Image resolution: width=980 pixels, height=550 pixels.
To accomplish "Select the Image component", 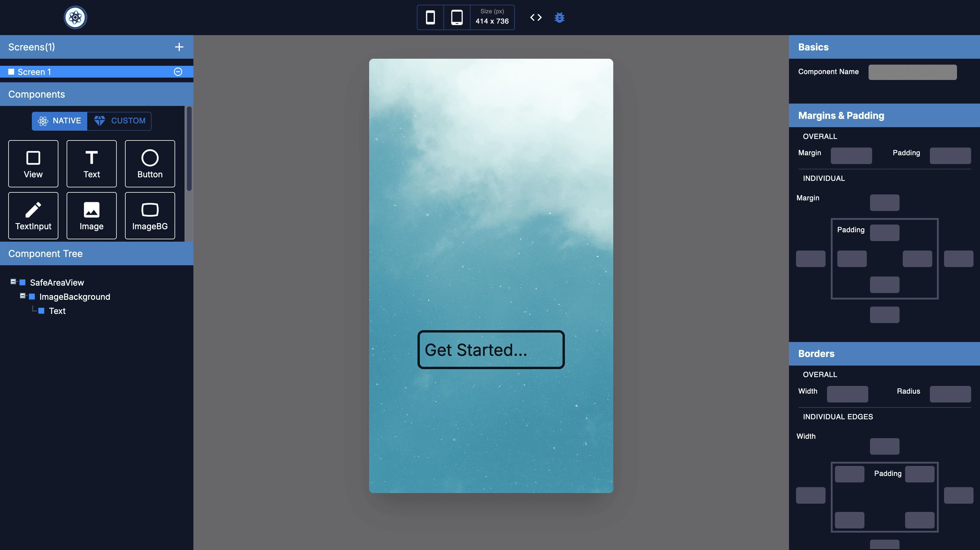I will click(91, 215).
